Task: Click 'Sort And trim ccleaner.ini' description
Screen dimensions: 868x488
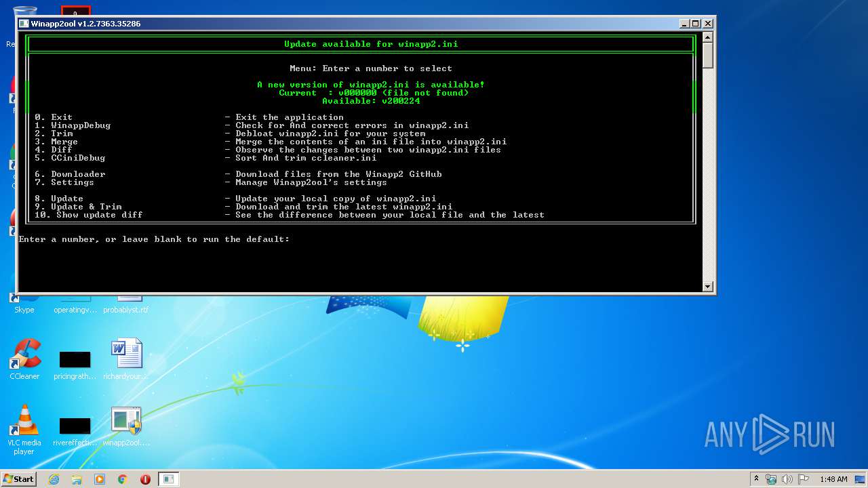Action: tap(306, 158)
